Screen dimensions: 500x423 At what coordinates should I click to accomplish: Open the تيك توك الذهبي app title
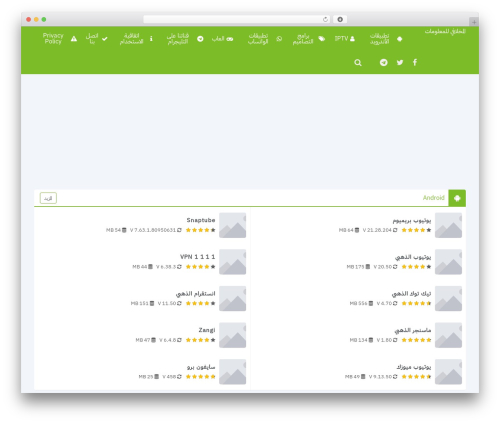pos(411,294)
